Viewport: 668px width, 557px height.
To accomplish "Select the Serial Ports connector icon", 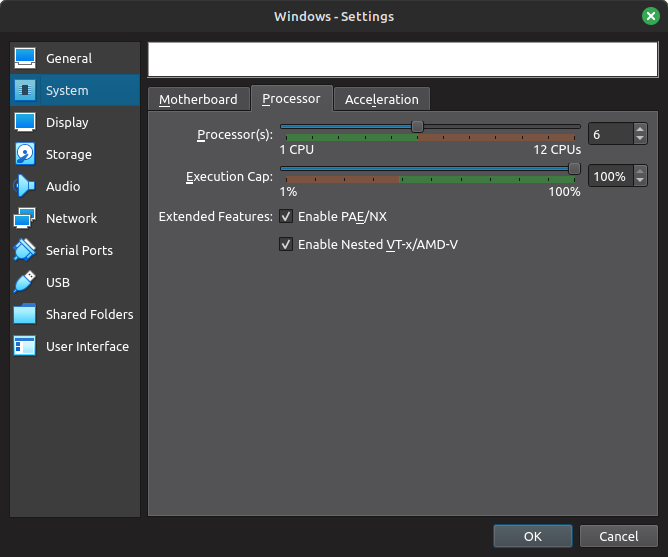I will tap(26, 251).
